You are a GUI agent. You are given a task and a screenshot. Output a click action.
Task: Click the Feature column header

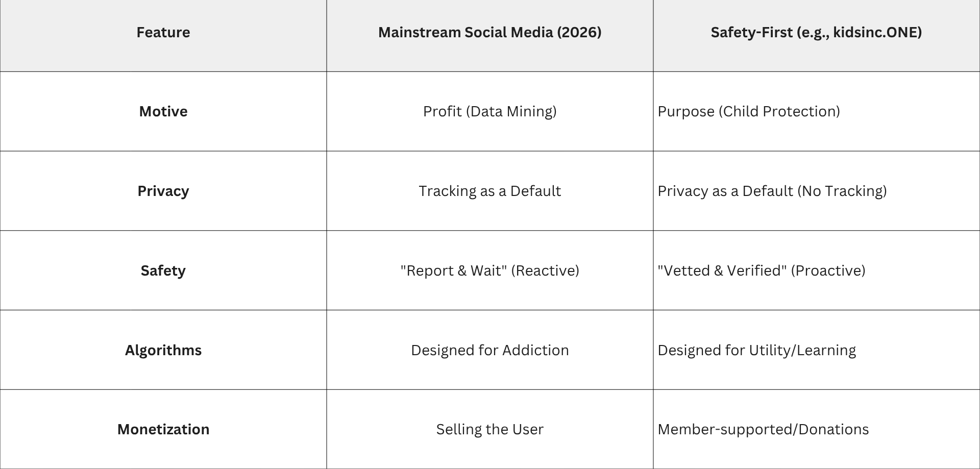click(163, 33)
